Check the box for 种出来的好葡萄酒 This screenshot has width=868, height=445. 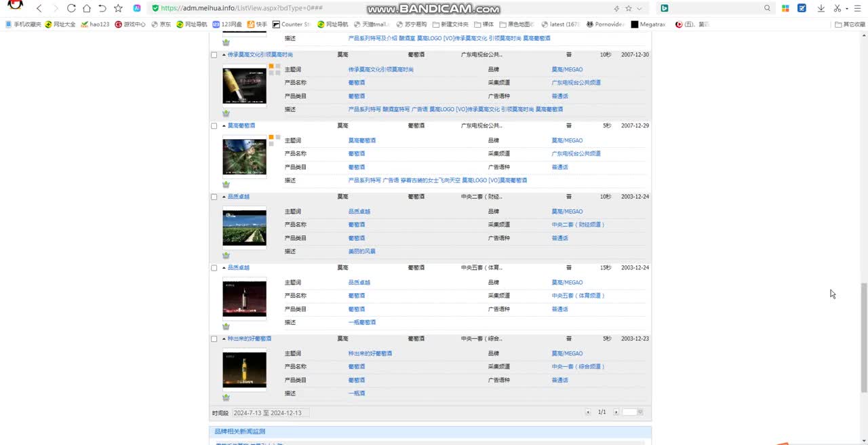coord(214,339)
